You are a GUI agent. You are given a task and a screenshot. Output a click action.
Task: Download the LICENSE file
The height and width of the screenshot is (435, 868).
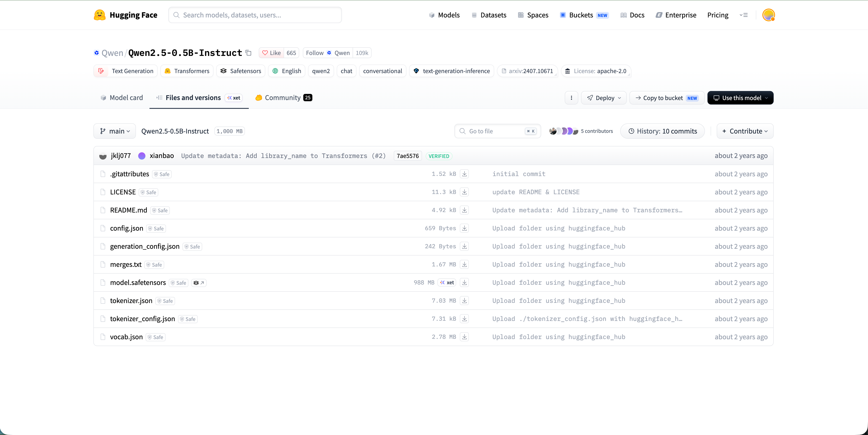pyautogui.click(x=464, y=192)
